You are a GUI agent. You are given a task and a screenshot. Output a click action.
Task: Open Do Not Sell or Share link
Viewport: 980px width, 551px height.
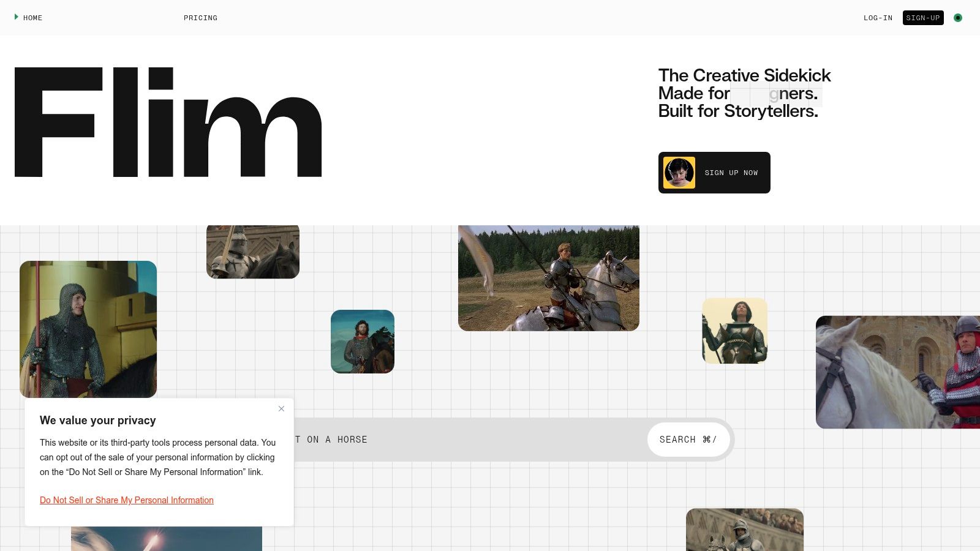(x=127, y=500)
